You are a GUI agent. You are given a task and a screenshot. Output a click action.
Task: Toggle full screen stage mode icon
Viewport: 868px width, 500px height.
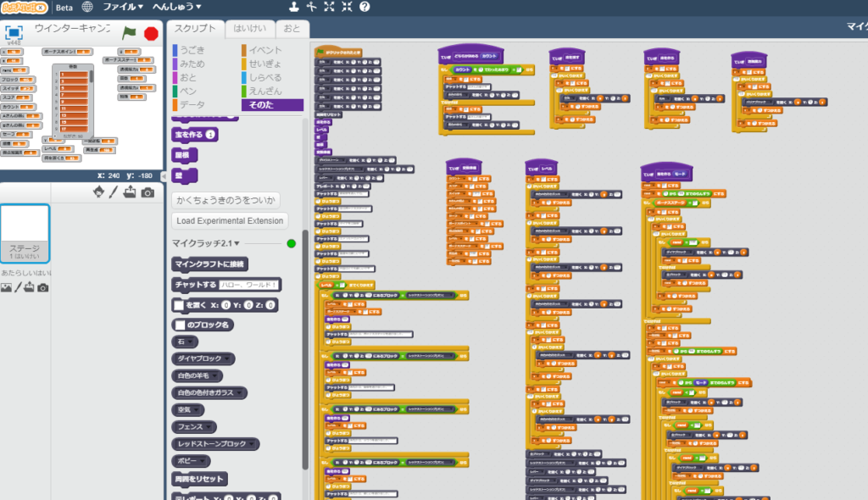tap(14, 32)
